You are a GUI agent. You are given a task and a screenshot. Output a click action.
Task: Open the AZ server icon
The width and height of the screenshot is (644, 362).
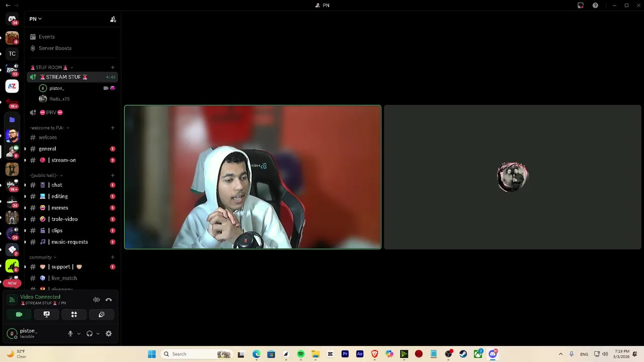point(12,86)
